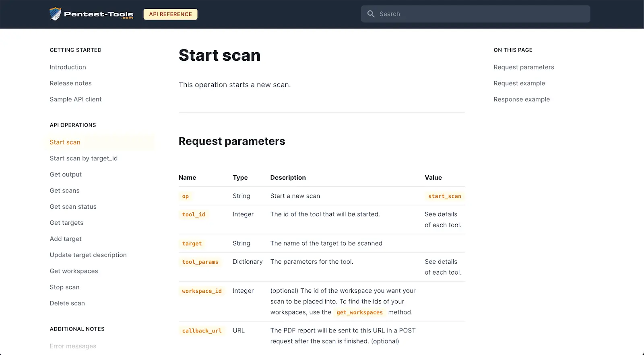Screen dimensions: 644x355
Task: Click the API REFERENCE badge
Action: (170, 14)
